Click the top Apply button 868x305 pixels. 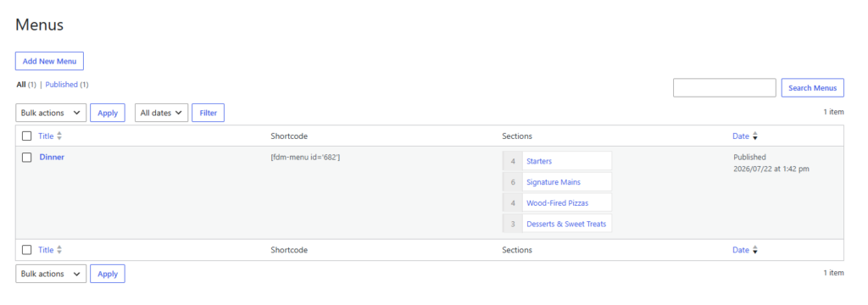pos(108,113)
